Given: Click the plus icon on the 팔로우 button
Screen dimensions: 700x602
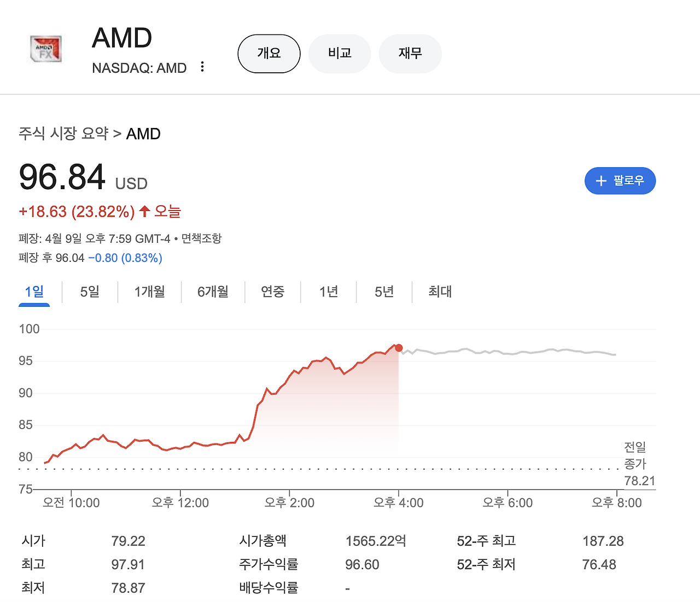Looking at the screenshot, I should point(602,180).
